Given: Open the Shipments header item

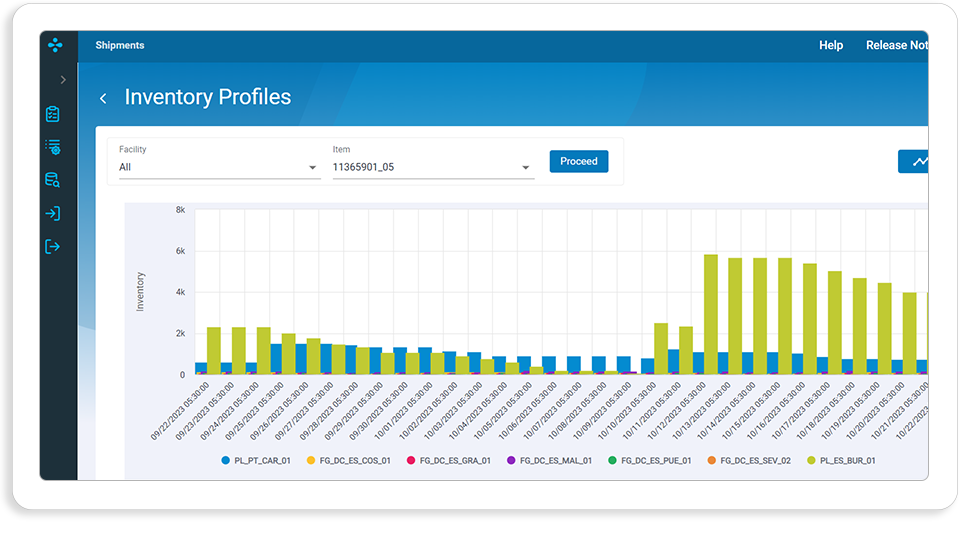Looking at the screenshot, I should 120,45.
